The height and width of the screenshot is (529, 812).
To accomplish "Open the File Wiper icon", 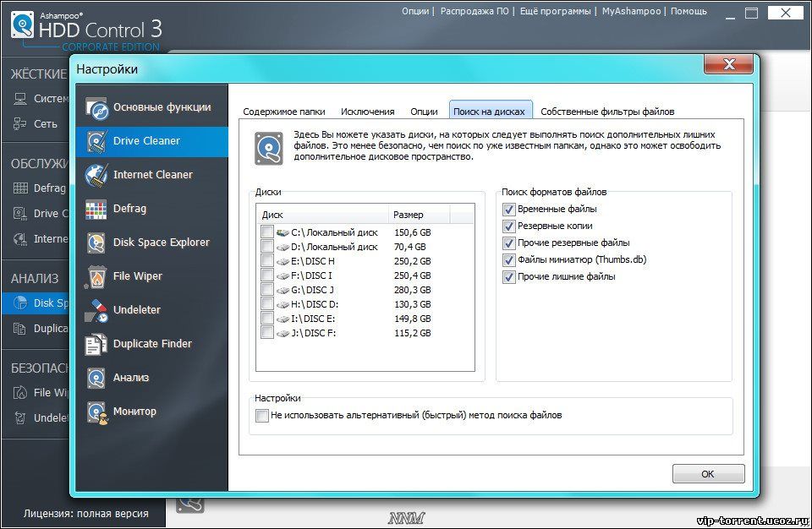I will 98,276.
